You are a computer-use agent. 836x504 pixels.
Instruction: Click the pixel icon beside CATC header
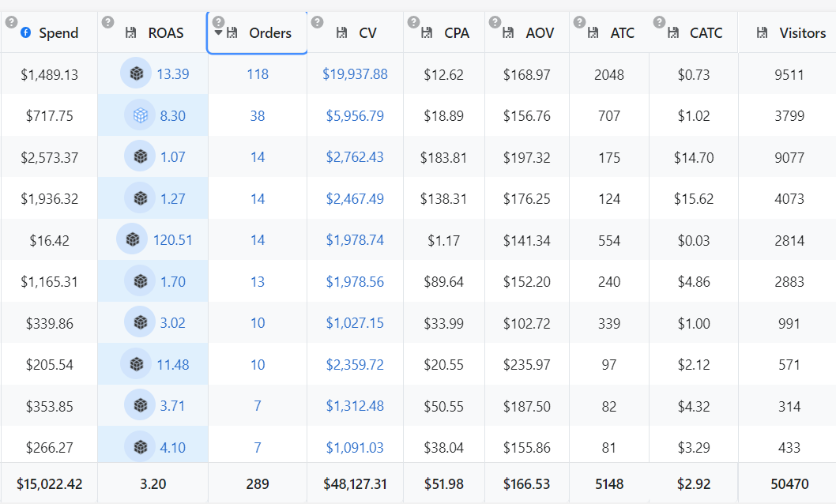(x=673, y=33)
